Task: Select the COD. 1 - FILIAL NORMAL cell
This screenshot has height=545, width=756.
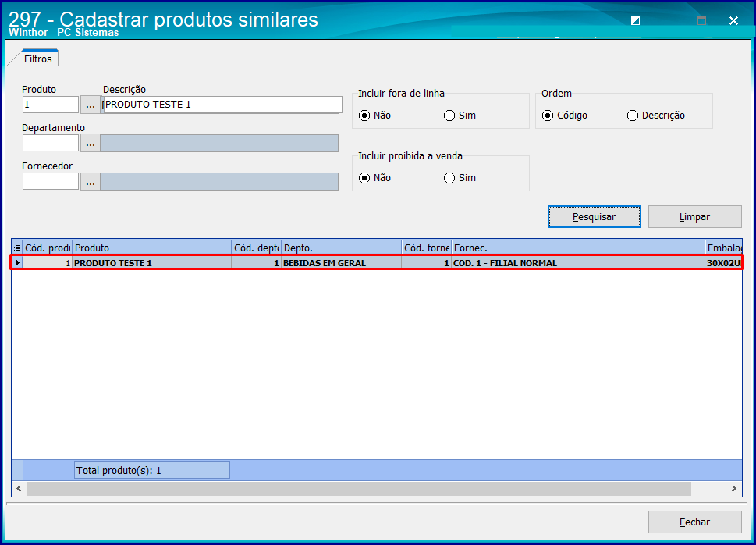Action: point(578,263)
